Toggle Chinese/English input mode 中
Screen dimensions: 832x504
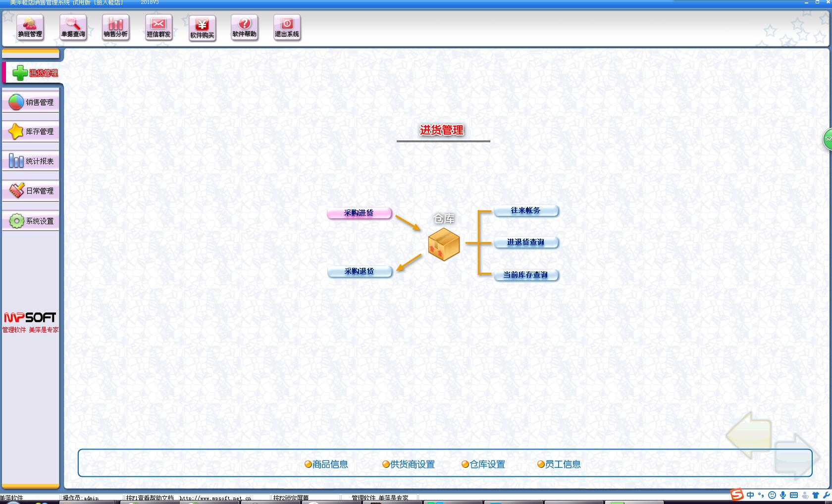coord(751,495)
